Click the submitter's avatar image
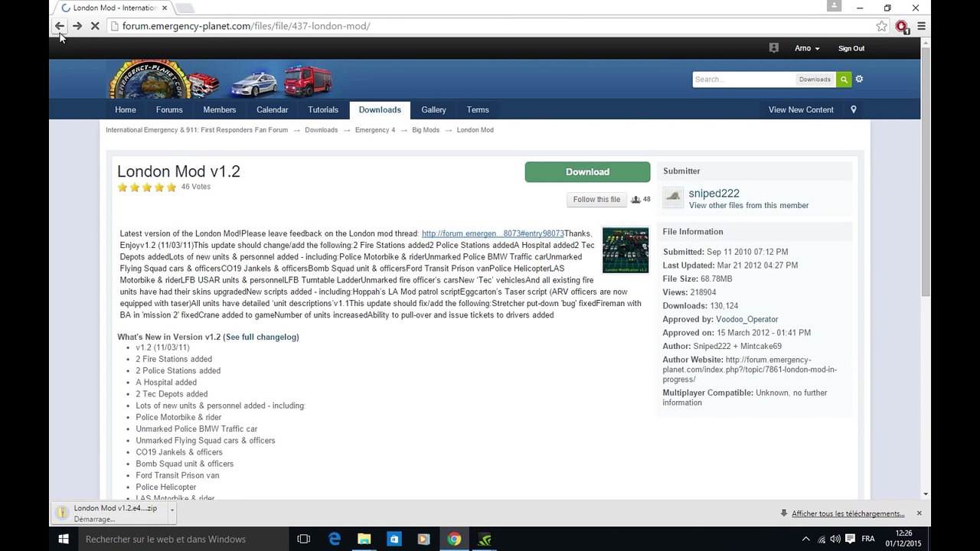The height and width of the screenshot is (551, 980). coord(673,197)
